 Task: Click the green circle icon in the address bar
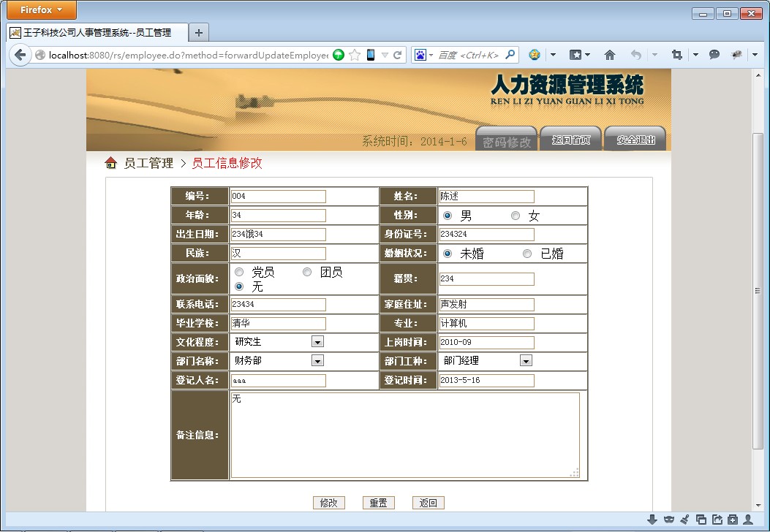pos(339,55)
